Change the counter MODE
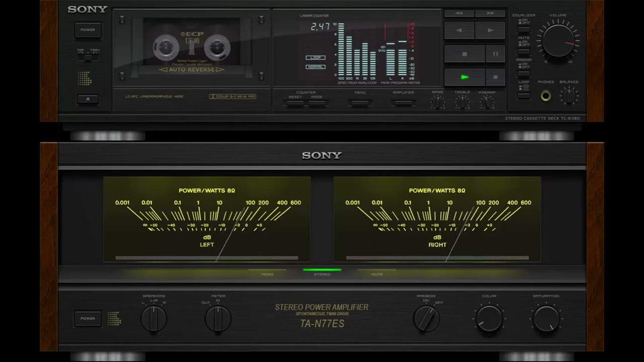This screenshot has height=362, width=644. pos(317,103)
